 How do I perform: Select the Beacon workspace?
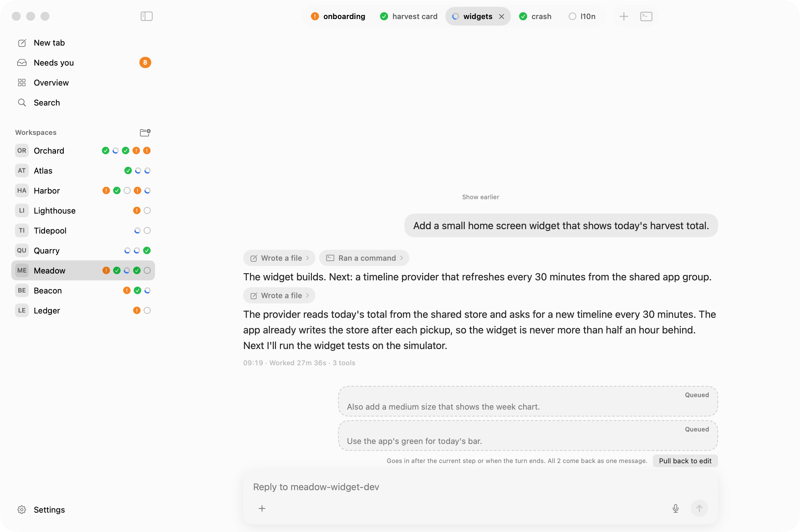(83, 290)
